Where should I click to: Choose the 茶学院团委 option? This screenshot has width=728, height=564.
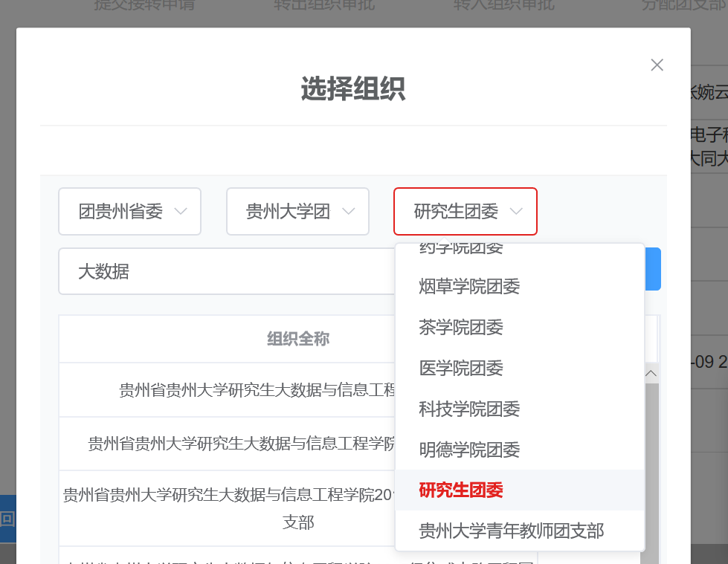[x=461, y=327]
